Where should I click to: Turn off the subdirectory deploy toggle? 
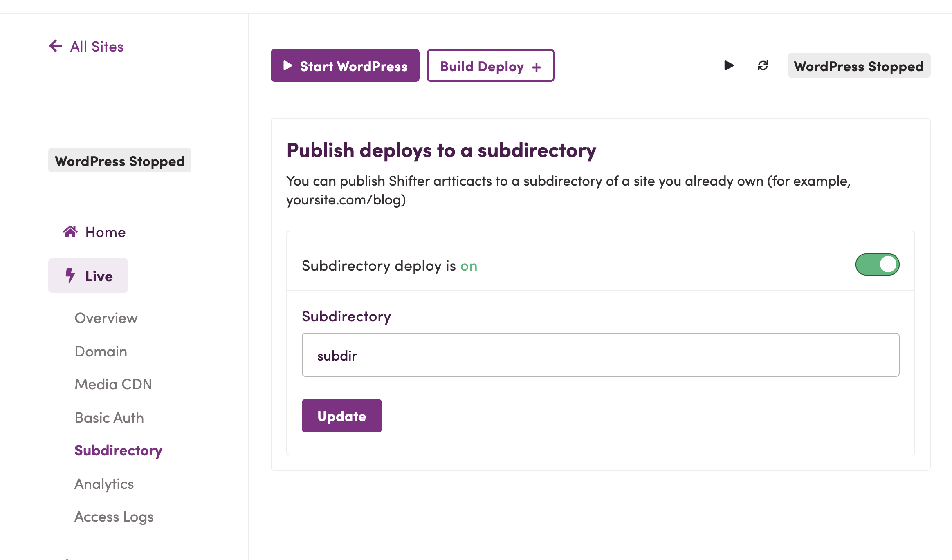click(877, 264)
